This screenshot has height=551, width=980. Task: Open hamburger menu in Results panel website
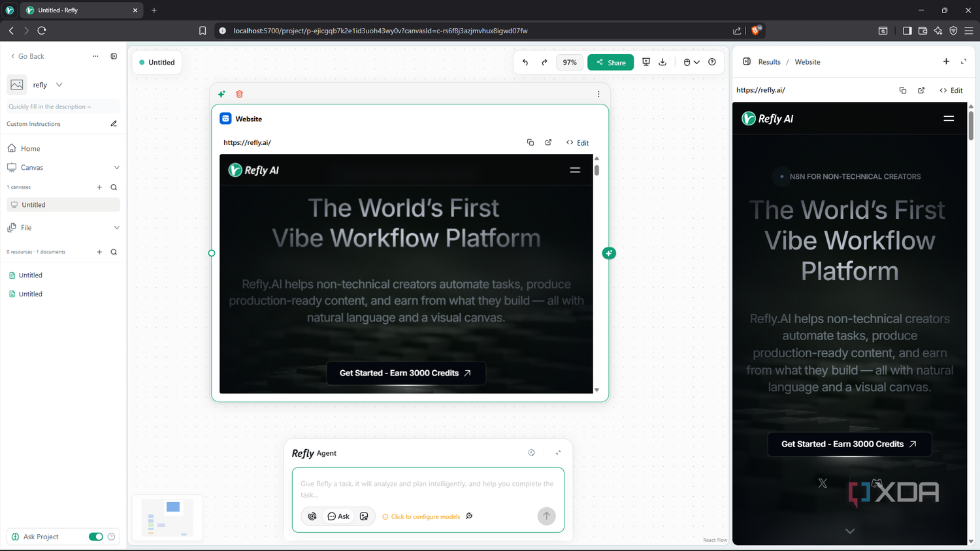pyautogui.click(x=949, y=118)
